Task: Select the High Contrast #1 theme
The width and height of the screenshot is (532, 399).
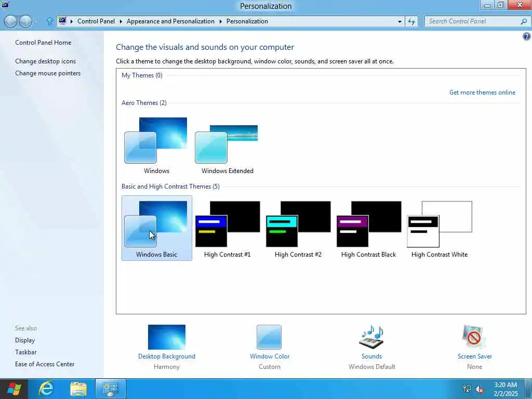Action: point(228,228)
